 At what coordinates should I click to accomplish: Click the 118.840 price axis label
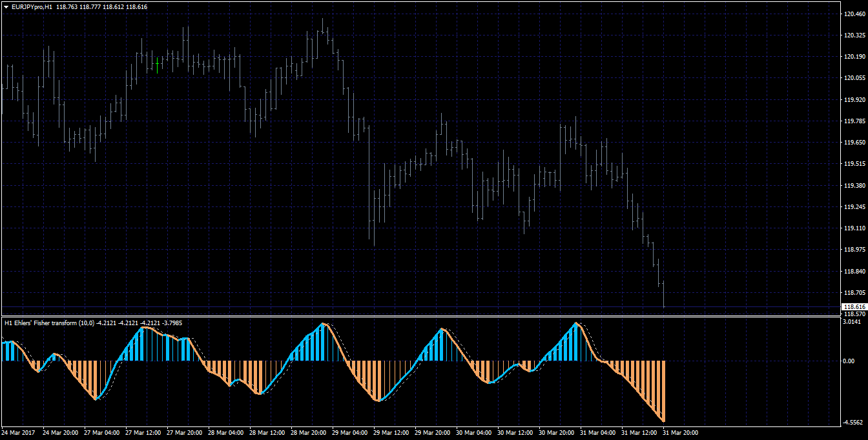coord(854,272)
